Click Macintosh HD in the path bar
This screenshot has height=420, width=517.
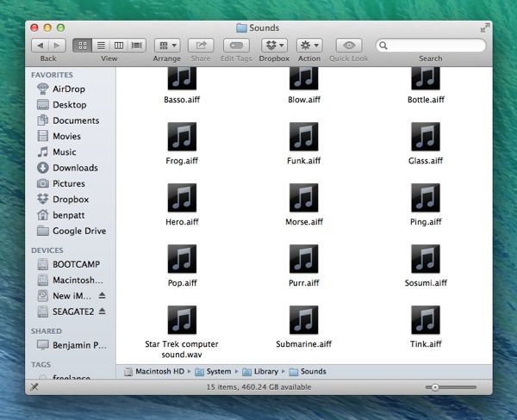pos(154,372)
